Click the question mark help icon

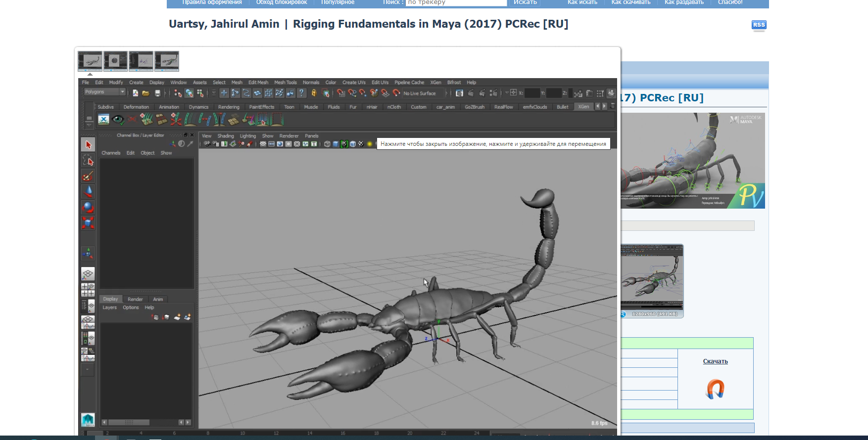coord(301,93)
